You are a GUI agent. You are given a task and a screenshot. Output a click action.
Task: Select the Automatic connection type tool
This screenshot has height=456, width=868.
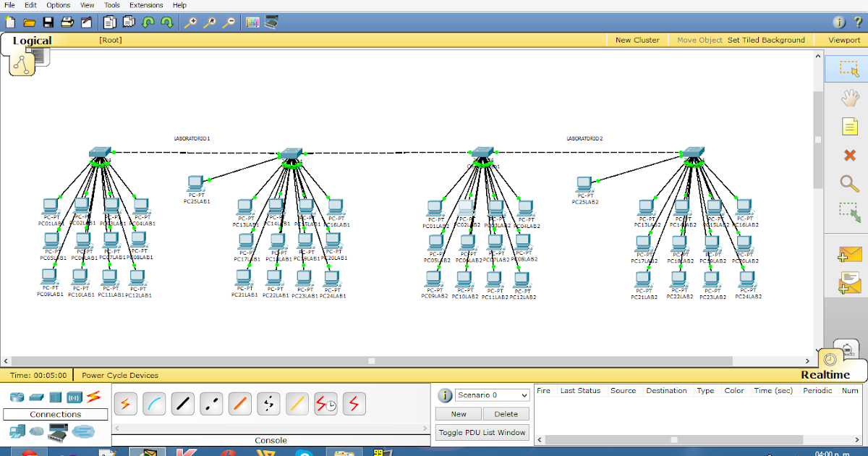(125, 404)
